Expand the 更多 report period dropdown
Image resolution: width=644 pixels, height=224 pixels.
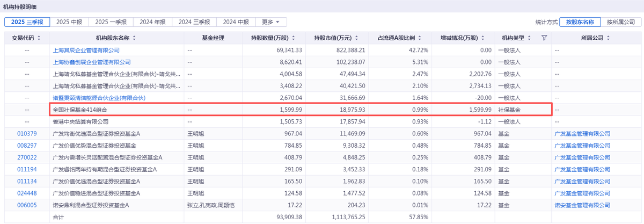(271, 22)
